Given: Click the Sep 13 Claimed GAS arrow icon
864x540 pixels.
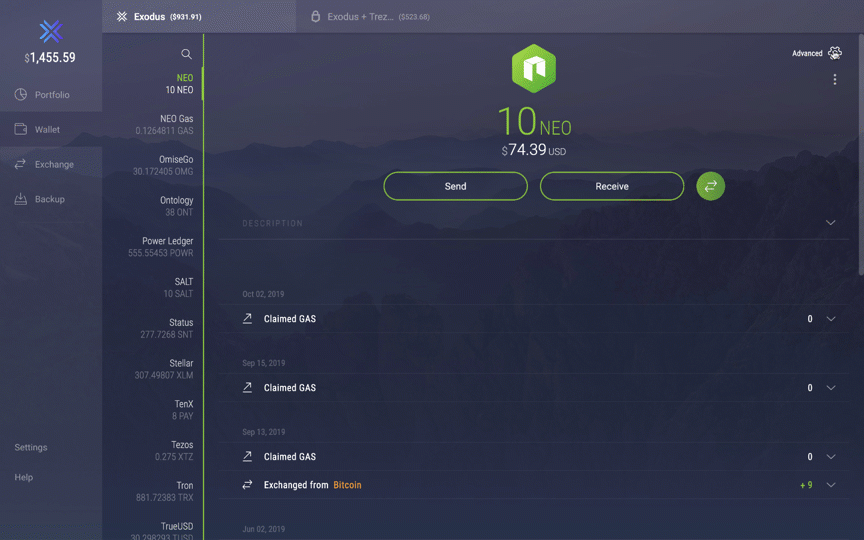Looking at the screenshot, I should coord(247,456).
